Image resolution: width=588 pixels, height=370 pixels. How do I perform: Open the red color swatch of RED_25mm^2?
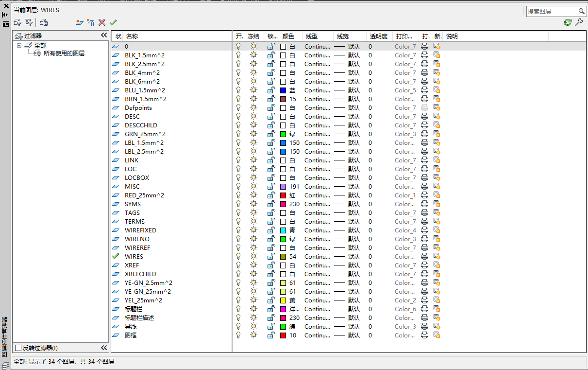pyautogui.click(x=283, y=195)
